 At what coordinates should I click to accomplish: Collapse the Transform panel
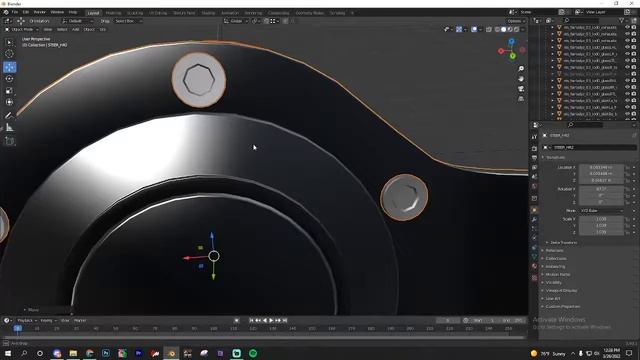pos(555,157)
